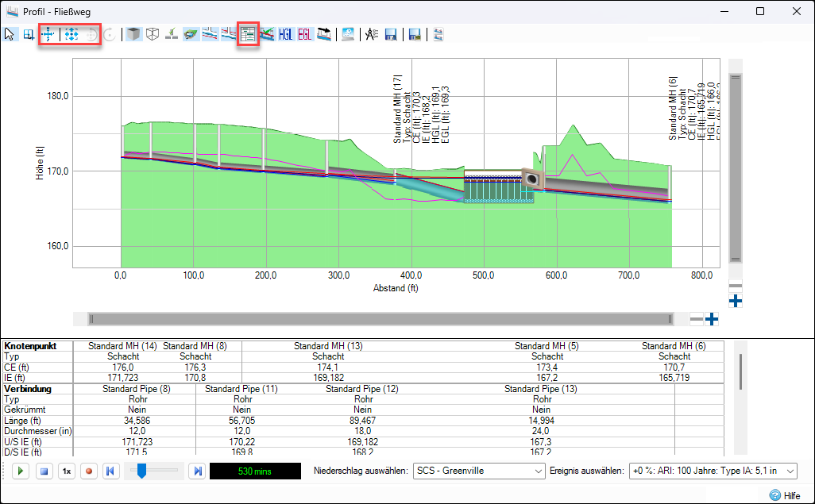Click the Knotenpunkt row label
The width and height of the screenshot is (815, 504).
[30, 346]
